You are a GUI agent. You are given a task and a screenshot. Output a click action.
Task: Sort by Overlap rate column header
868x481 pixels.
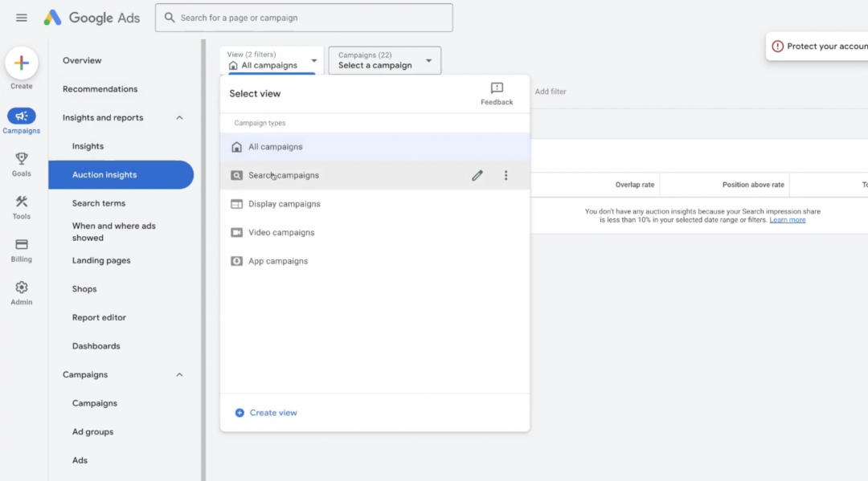pyautogui.click(x=634, y=185)
